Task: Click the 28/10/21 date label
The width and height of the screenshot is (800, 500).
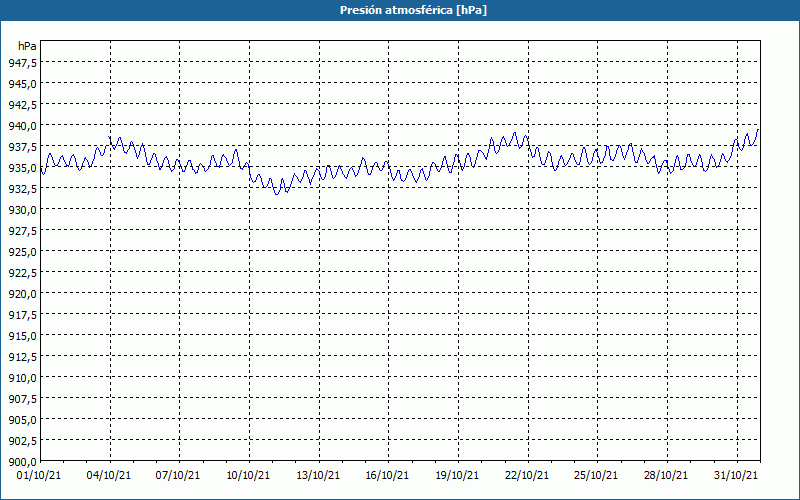Action: tap(666, 476)
